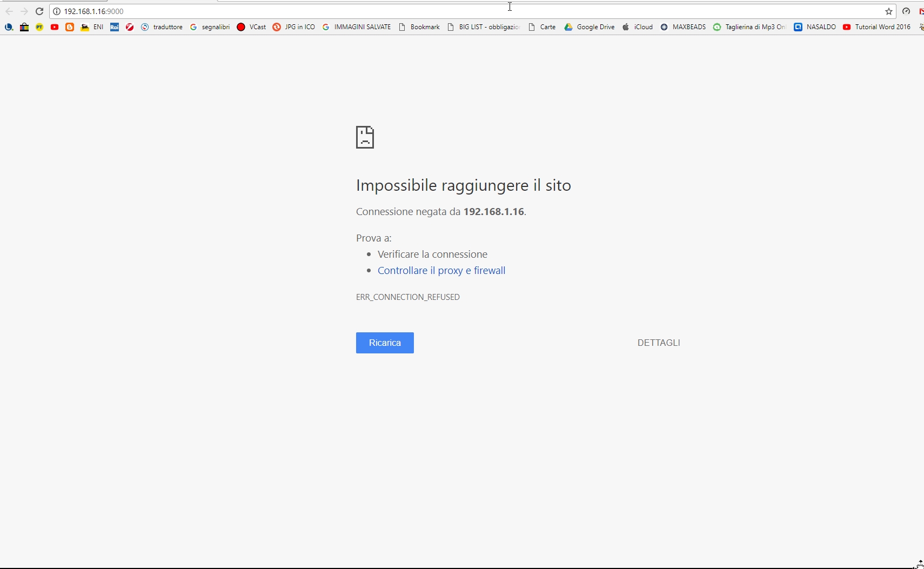Open the VCast bookmark
Image resolution: width=924 pixels, height=569 pixels.
coord(252,27)
